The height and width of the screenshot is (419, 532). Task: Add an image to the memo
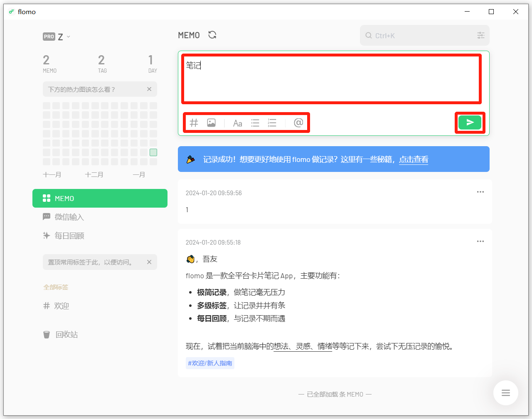(x=212, y=123)
